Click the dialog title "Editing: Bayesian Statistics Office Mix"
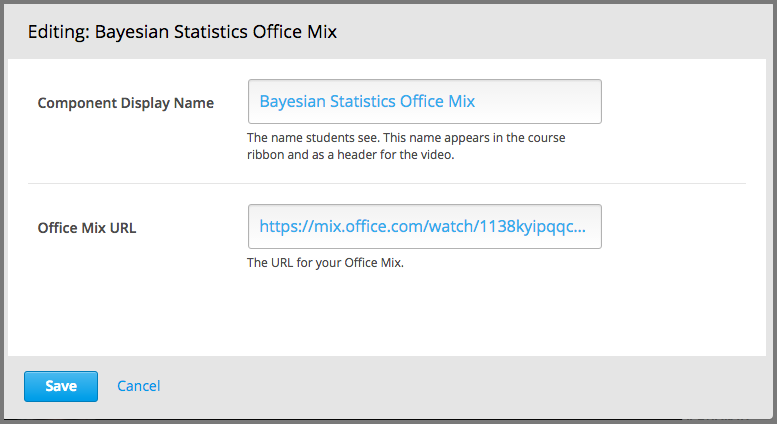The width and height of the screenshot is (777, 424). coord(182,32)
